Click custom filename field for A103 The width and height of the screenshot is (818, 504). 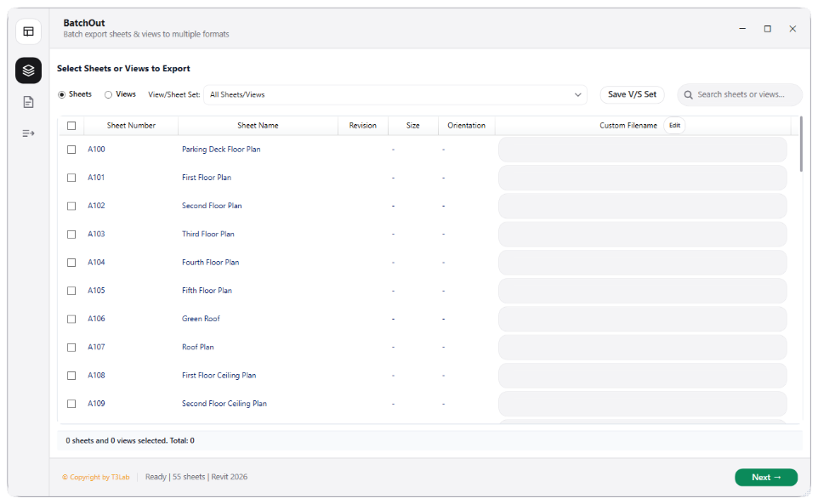[x=642, y=234]
